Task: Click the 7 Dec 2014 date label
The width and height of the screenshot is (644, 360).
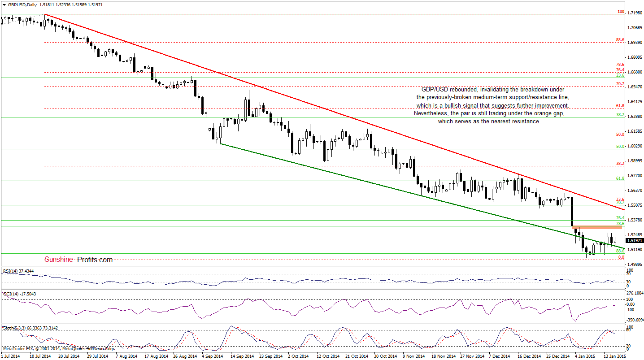Action: pyautogui.click(x=500, y=356)
